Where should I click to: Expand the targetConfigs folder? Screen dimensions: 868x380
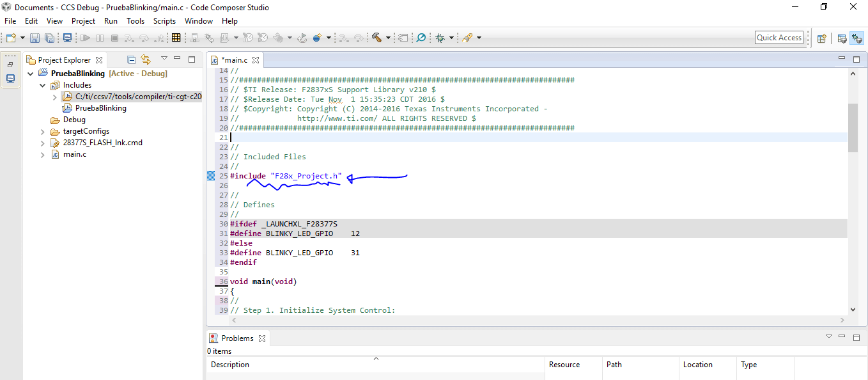[x=42, y=131]
